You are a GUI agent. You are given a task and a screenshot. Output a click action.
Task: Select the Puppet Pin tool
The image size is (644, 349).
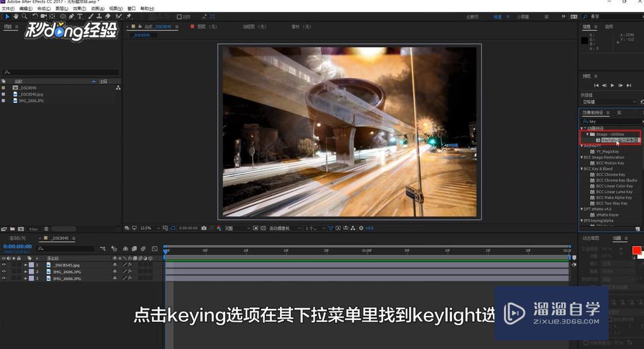point(129,16)
